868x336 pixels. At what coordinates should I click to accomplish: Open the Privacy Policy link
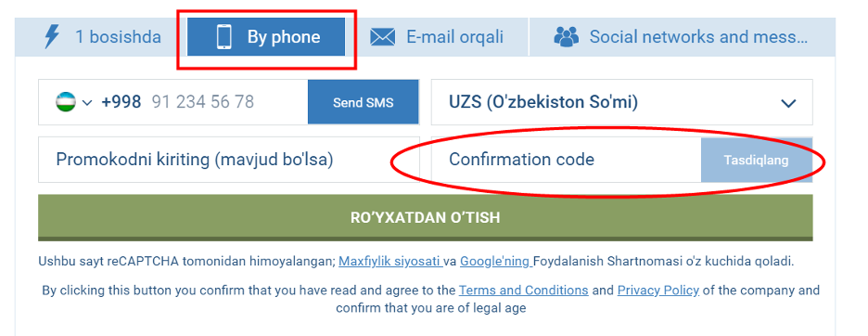coord(658,290)
